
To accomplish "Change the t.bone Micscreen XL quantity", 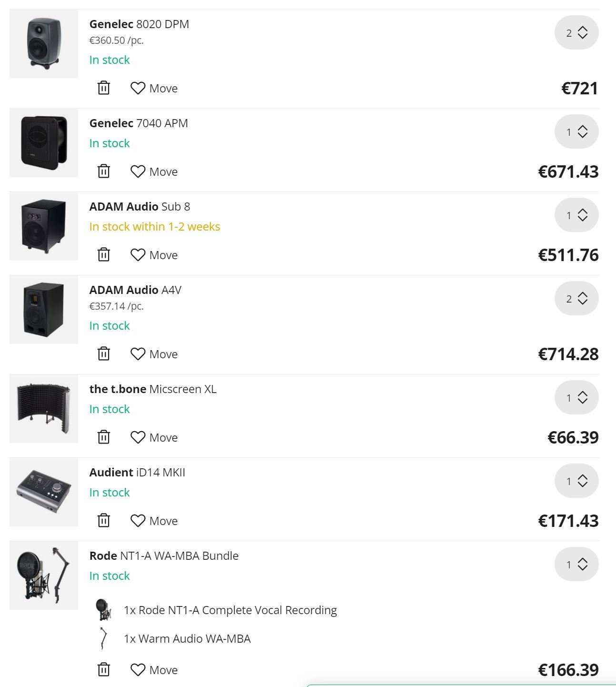I will point(576,398).
